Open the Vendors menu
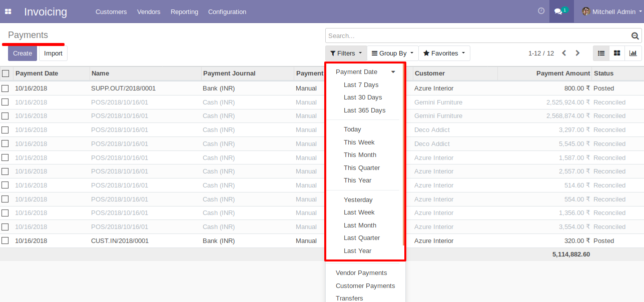This screenshot has height=302, width=644. (149, 11)
